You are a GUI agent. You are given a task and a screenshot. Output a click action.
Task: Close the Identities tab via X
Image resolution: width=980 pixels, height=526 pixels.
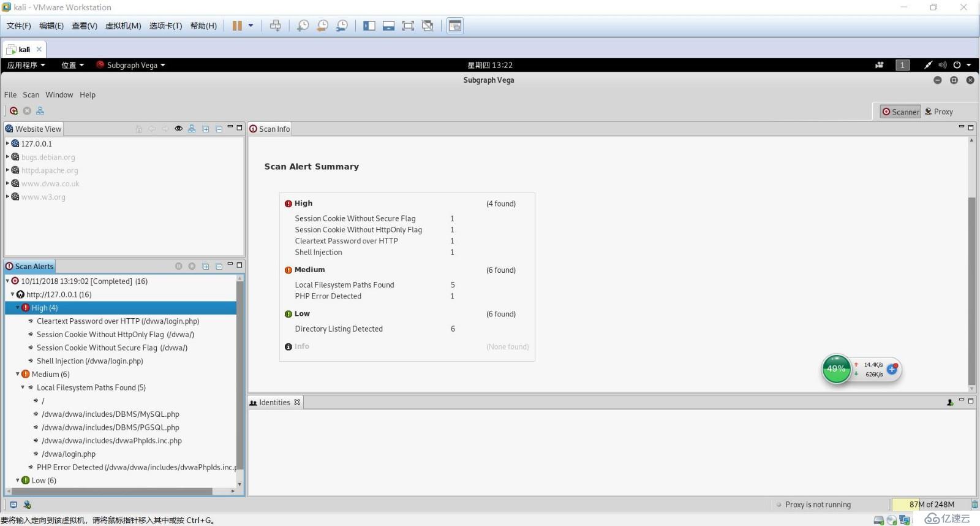297,402
